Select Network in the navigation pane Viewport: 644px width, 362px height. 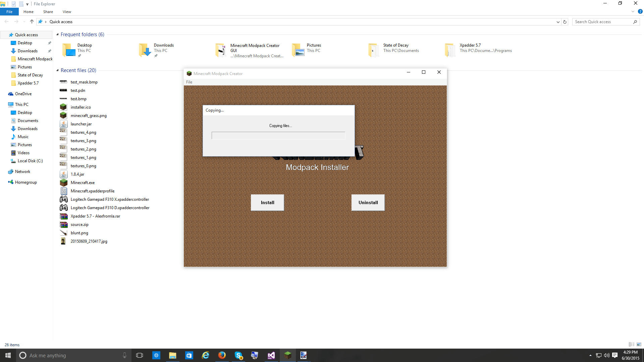22,172
